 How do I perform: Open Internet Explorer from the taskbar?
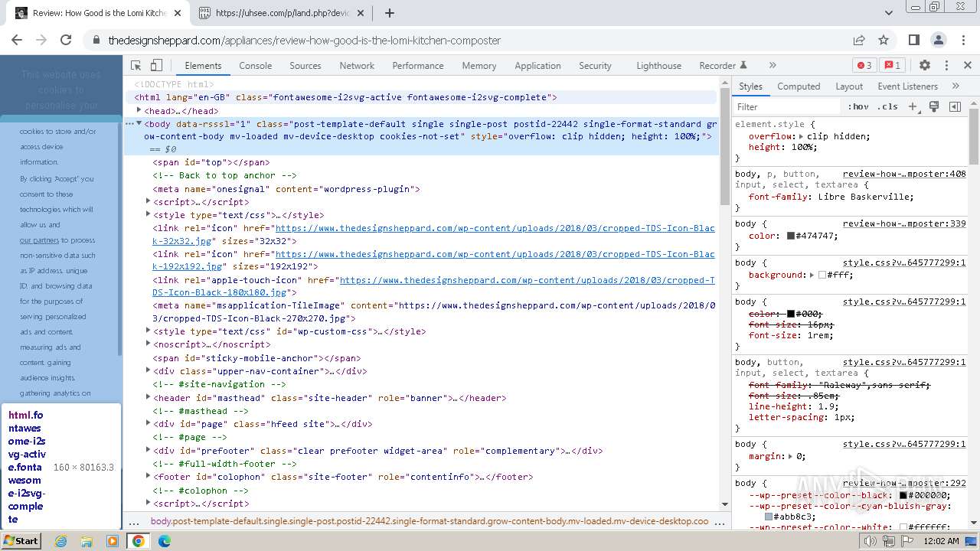point(61,541)
